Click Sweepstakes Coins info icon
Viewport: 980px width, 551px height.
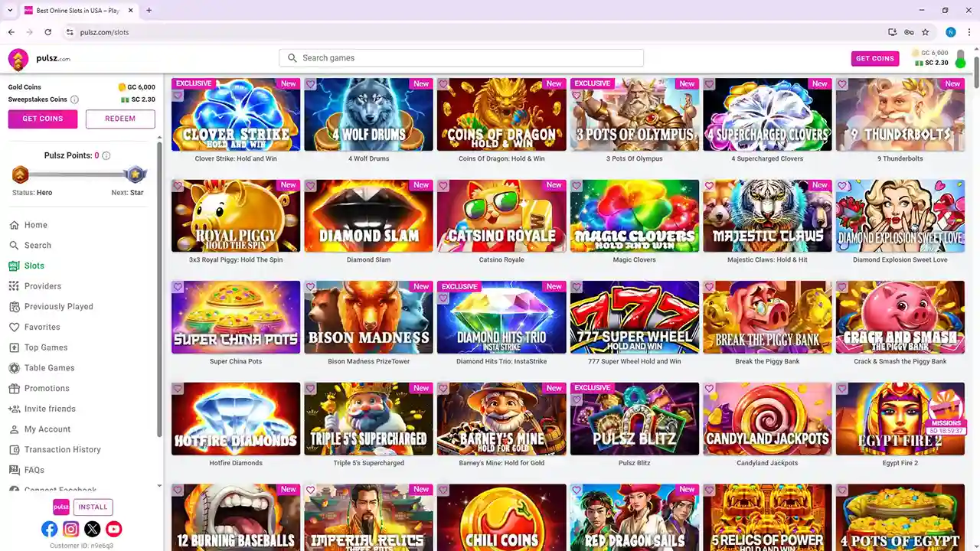pyautogui.click(x=74, y=99)
